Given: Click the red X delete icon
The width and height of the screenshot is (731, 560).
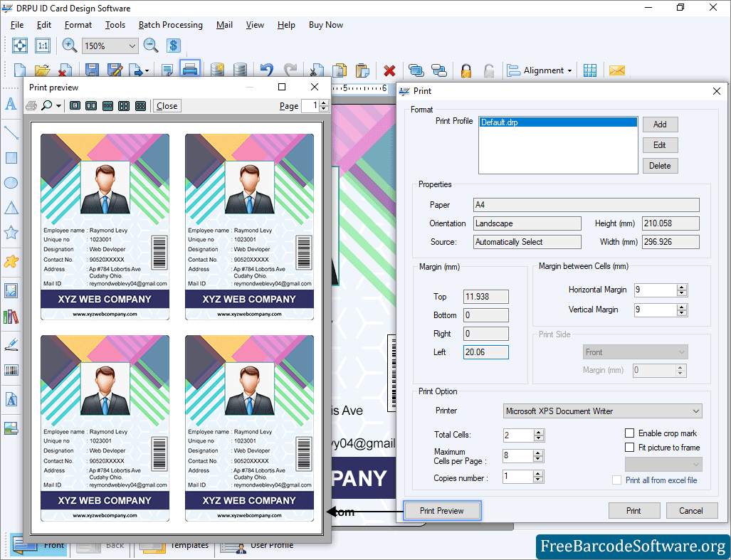Looking at the screenshot, I should point(389,71).
